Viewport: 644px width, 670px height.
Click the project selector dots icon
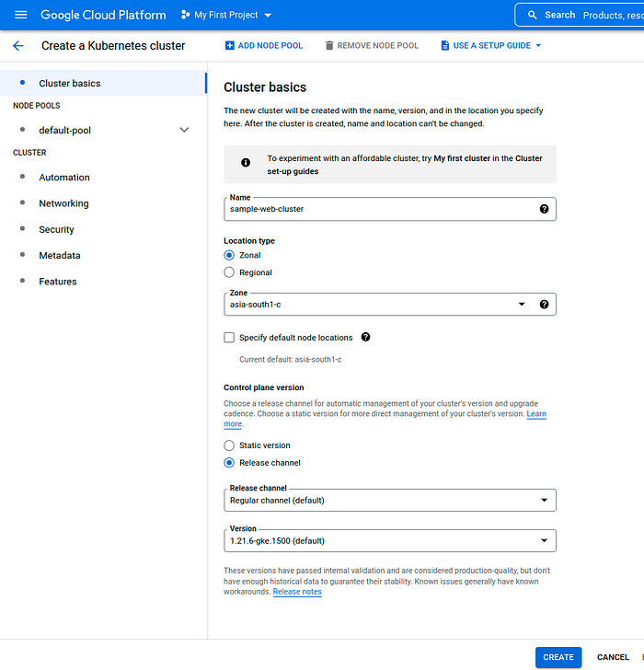point(185,15)
